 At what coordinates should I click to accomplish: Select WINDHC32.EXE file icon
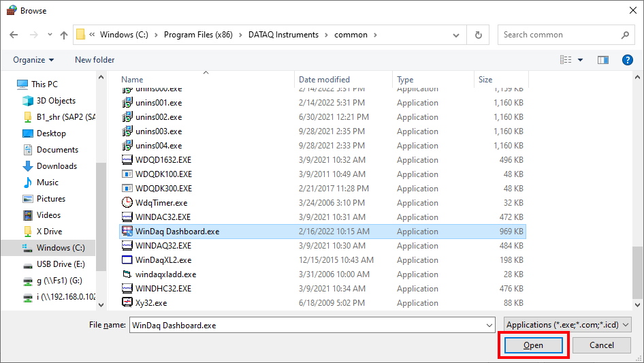127,289
